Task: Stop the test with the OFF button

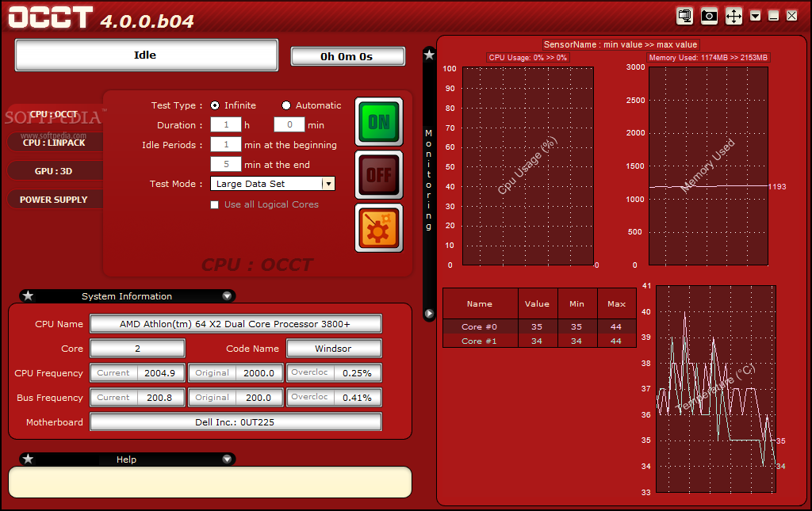Action: pos(379,175)
